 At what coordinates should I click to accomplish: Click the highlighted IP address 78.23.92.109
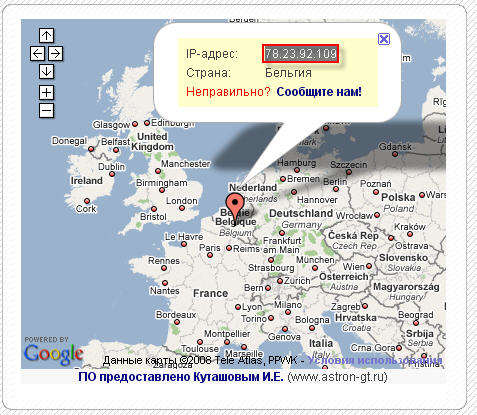[301, 53]
